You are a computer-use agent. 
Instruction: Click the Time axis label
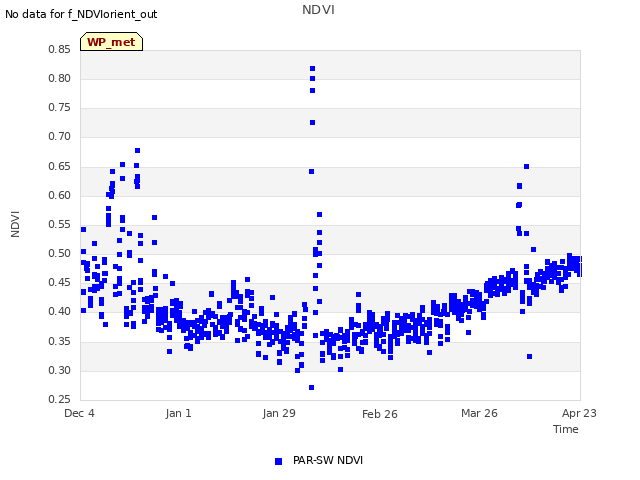point(566,429)
